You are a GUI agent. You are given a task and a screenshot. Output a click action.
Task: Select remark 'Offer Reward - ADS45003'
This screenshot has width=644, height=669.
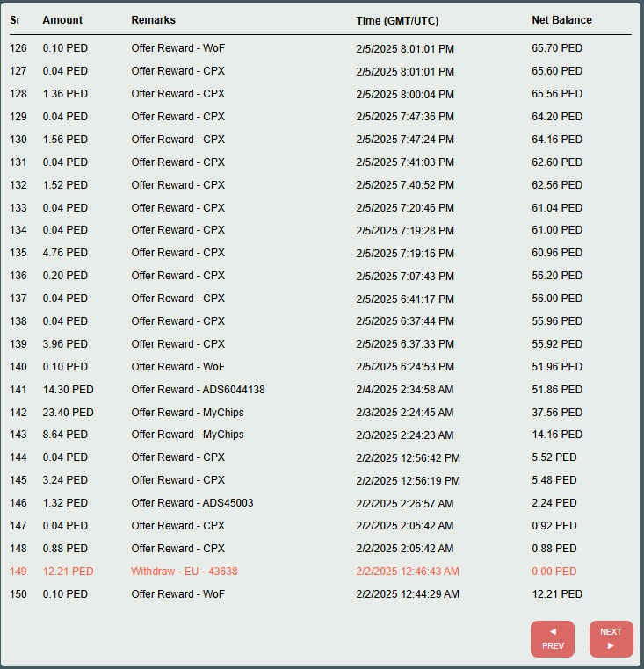point(192,503)
